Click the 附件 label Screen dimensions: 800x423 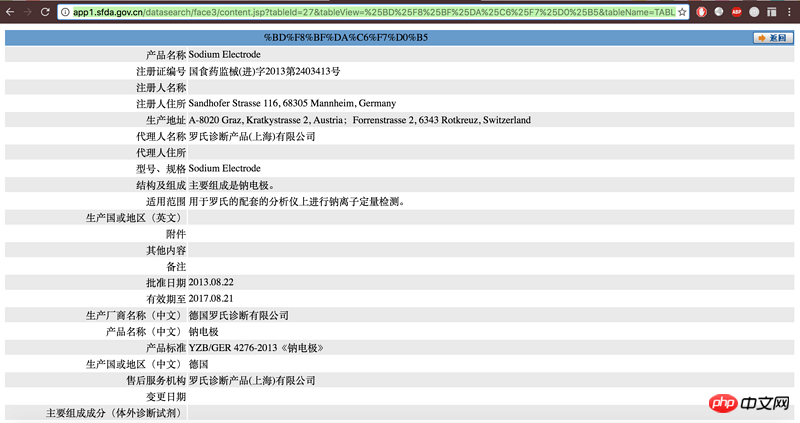tap(176, 234)
